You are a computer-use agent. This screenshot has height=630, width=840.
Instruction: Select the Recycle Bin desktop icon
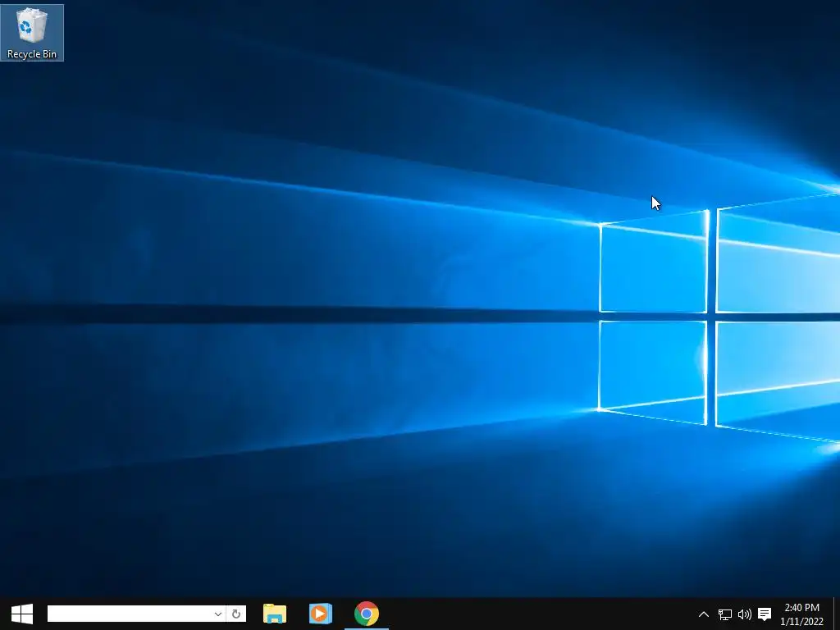point(32,33)
